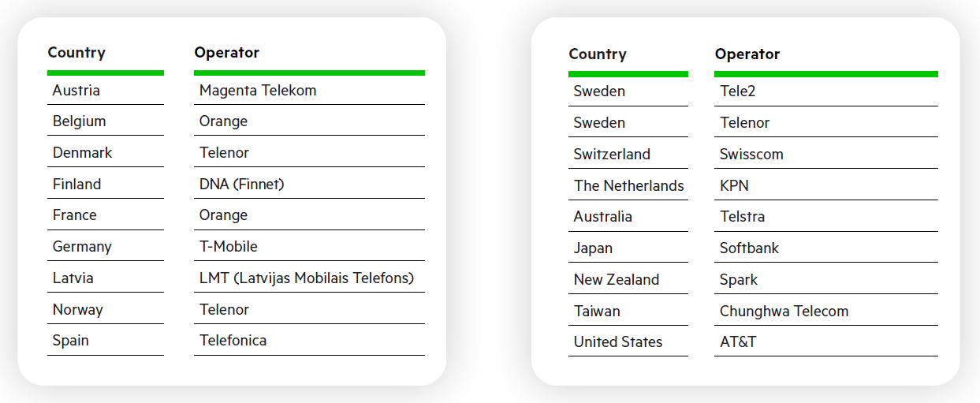Select the KPN operator entry
Image resolution: width=980 pixels, height=403 pixels.
pos(734,186)
